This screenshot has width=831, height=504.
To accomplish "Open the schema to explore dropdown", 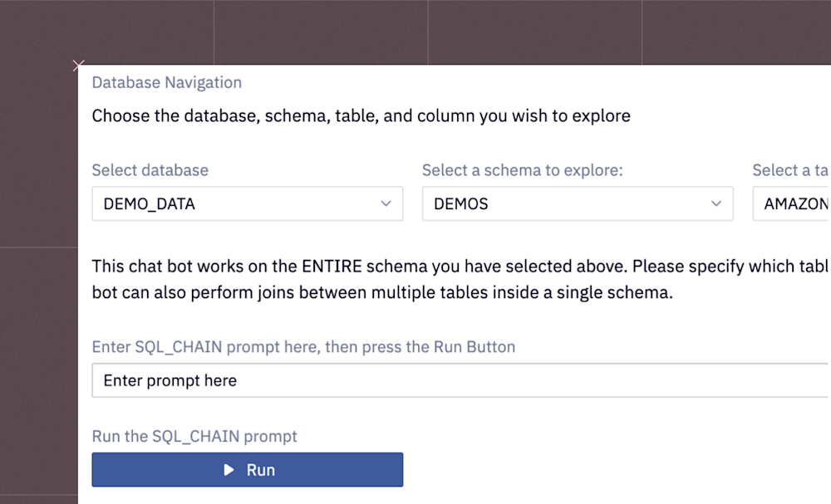I will (x=578, y=203).
